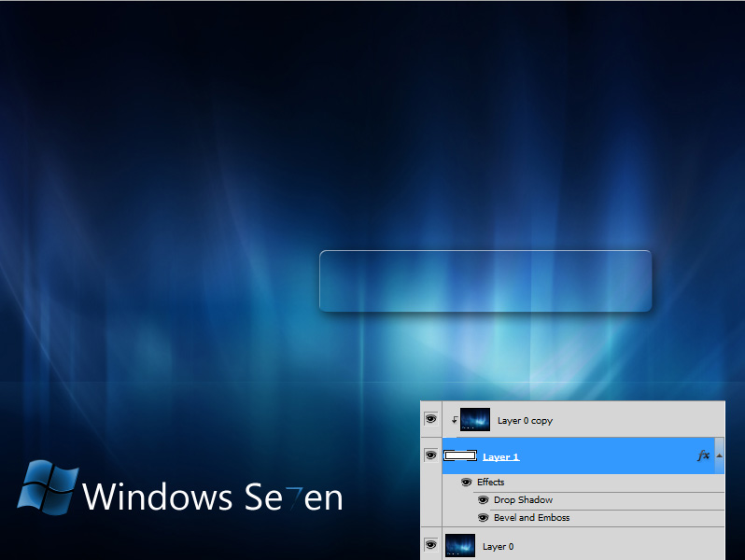
Task: Toggle all Effects visibility on Layer 1
Action: point(467,483)
